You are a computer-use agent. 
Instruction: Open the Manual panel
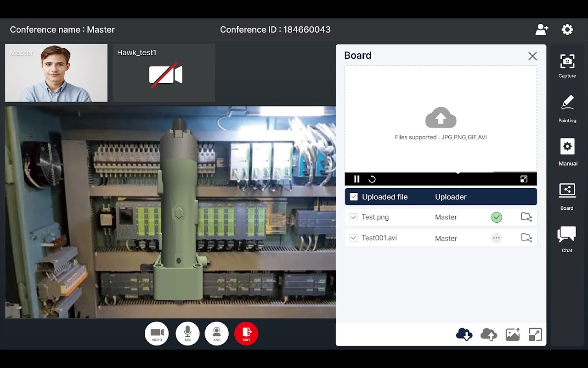click(x=567, y=151)
